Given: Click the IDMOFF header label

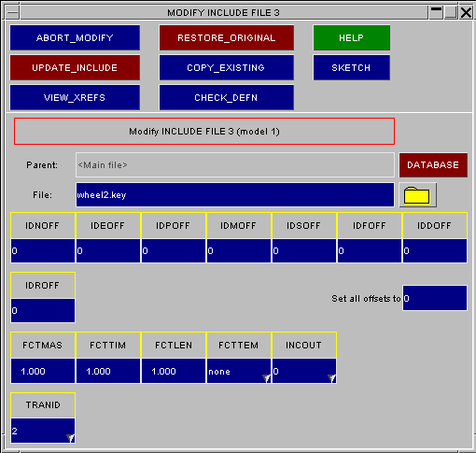Looking at the screenshot, I should click(x=239, y=226).
